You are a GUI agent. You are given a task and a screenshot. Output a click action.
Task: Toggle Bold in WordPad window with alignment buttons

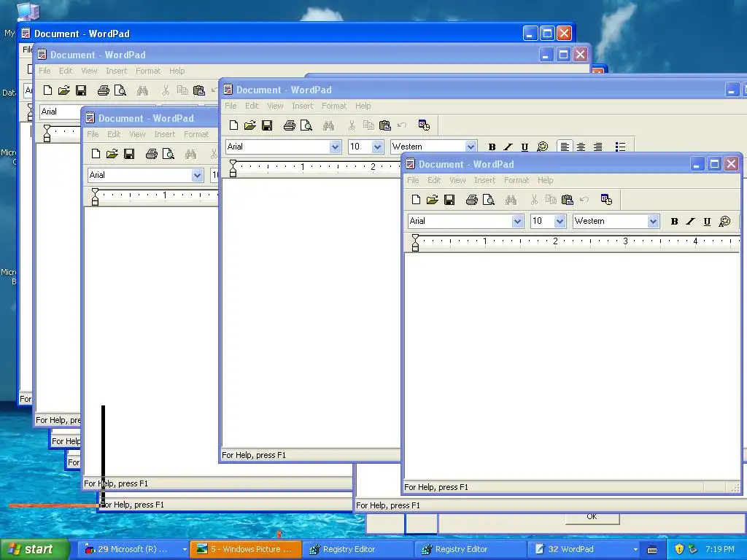(492, 147)
